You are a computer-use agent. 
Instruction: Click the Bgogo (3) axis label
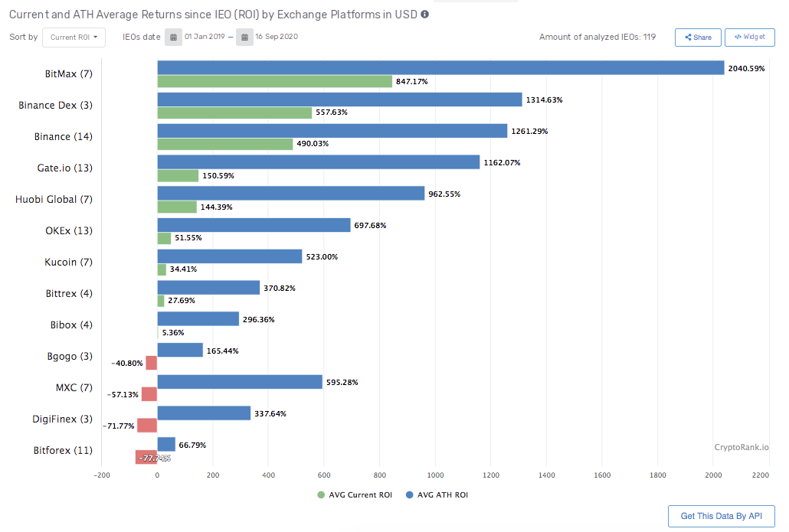(x=70, y=356)
